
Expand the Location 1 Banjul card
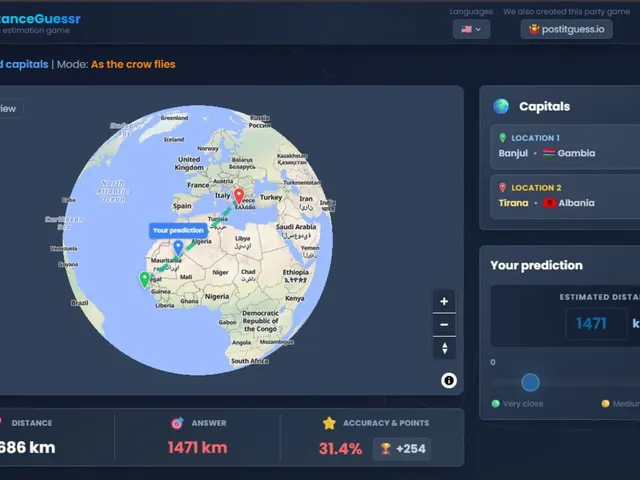tap(565, 147)
